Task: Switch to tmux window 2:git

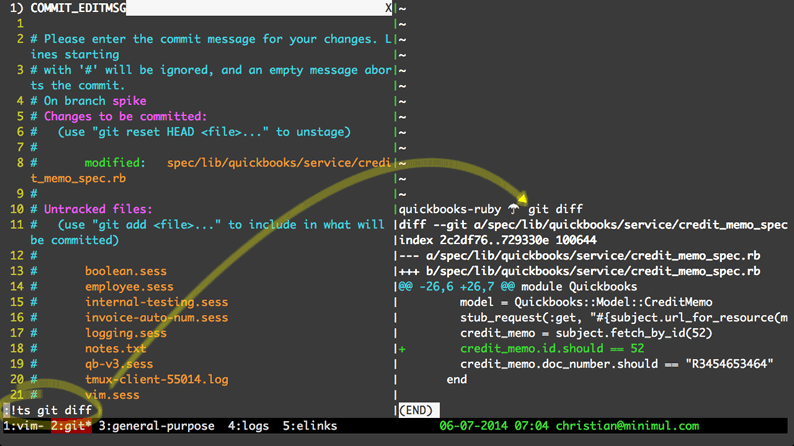Action: click(71, 426)
